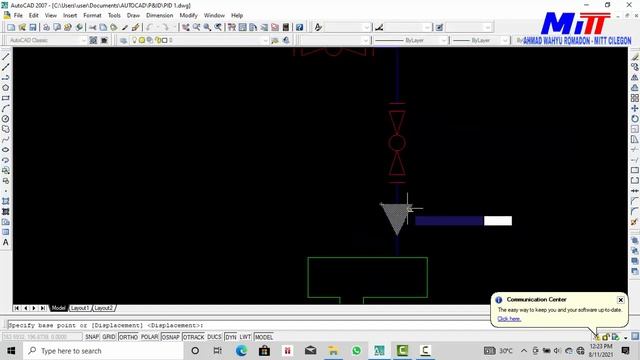
Task: Open Microsoft Edge from the taskbar
Action: pos(241,351)
